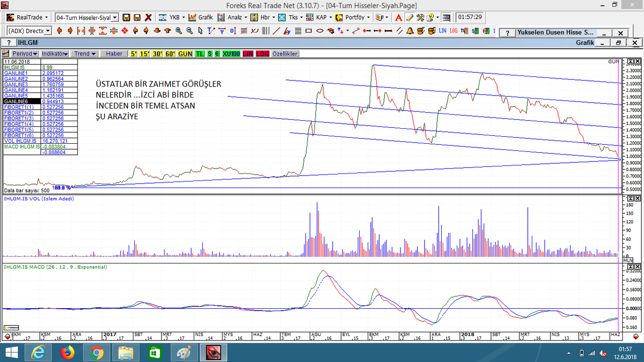Open the Analiz menu
This screenshot has height=362, width=644.
pyautogui.click(x=232, y=18)
